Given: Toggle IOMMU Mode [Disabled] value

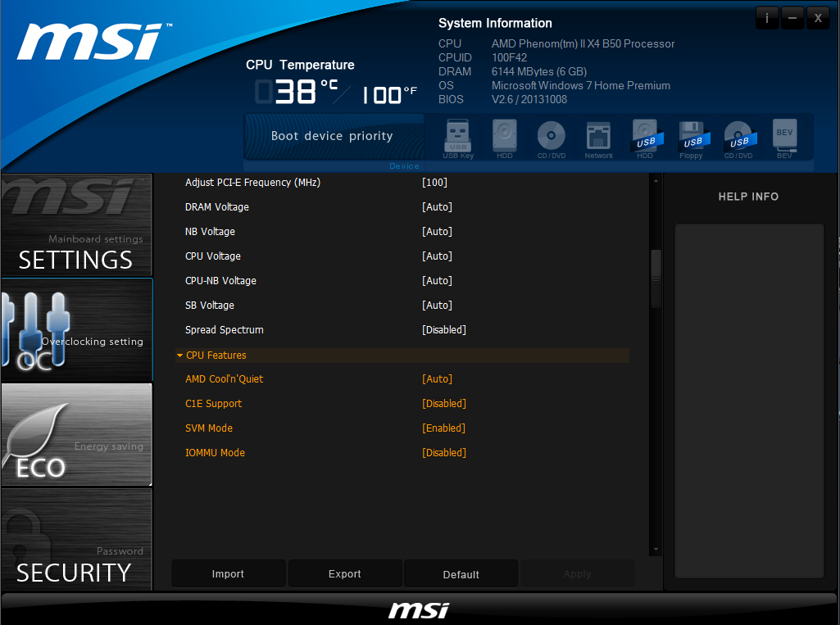Looking at the screenshot, I should click(x=444, y=453).
